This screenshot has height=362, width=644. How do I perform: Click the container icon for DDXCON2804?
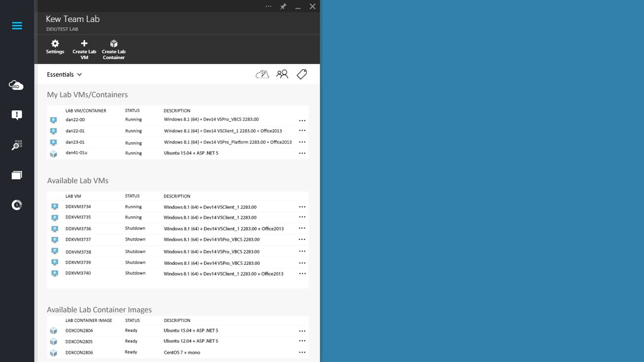point(54,331)
